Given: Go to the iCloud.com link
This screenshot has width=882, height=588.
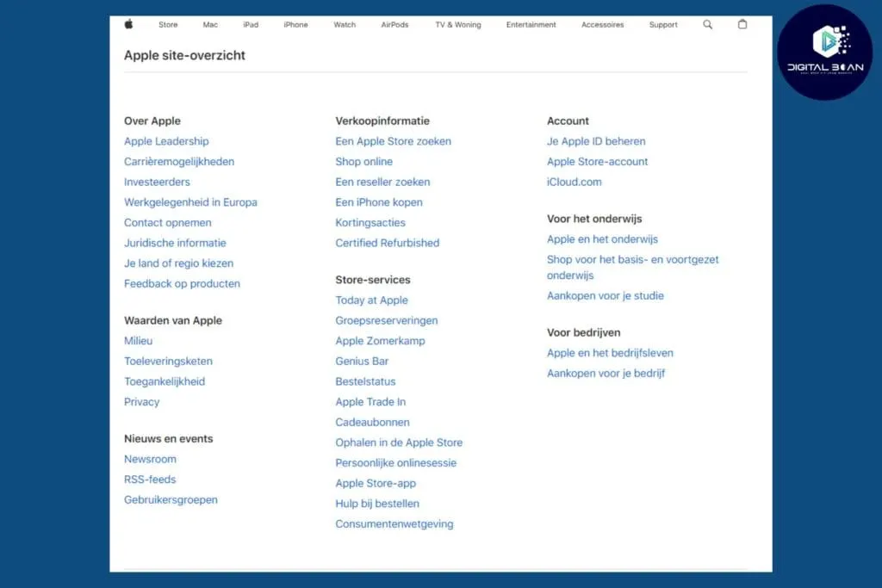Looking at the screenshot, I should coord(575,182).
